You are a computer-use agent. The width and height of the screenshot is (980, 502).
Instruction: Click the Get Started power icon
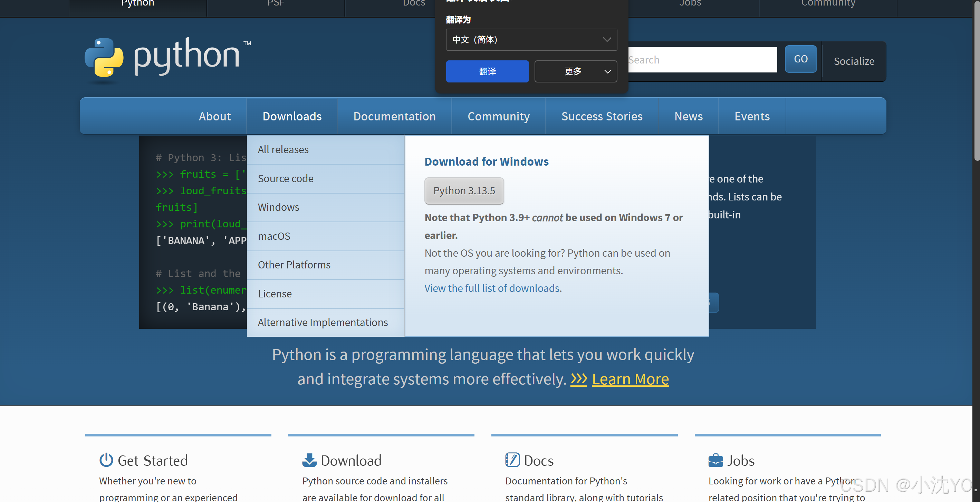106,460
